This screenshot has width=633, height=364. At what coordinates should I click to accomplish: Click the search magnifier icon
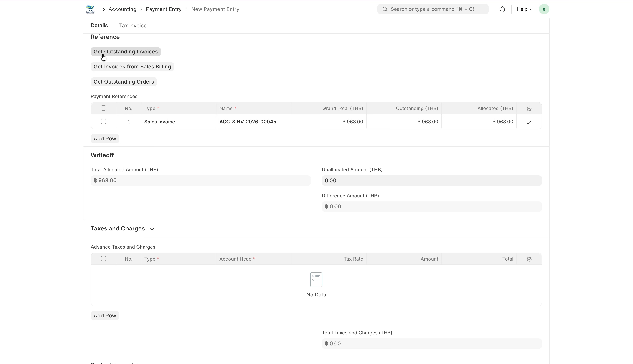pyautogui.click(x=385, y=9)
